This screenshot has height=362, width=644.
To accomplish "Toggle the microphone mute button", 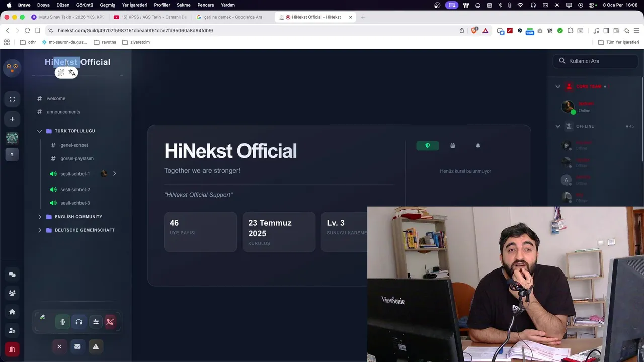I will [63, 322].
